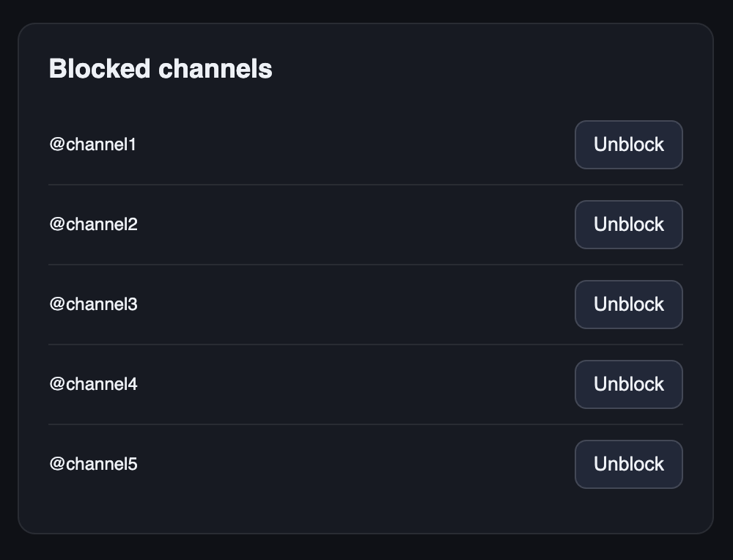Select the @channel1 name label

tap(92, 144)
